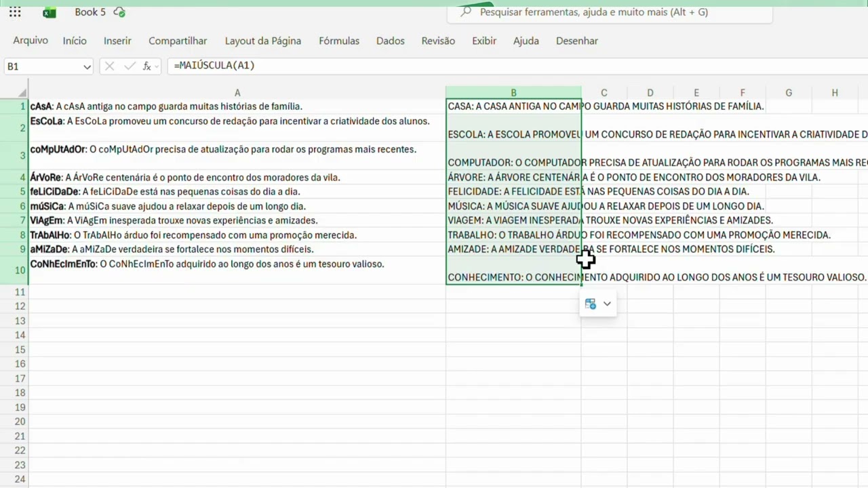This screenshot has height=488, width=868.
Task: Select cell 'CASA: A CASA ANTIGA'
Action: [513, 106]
